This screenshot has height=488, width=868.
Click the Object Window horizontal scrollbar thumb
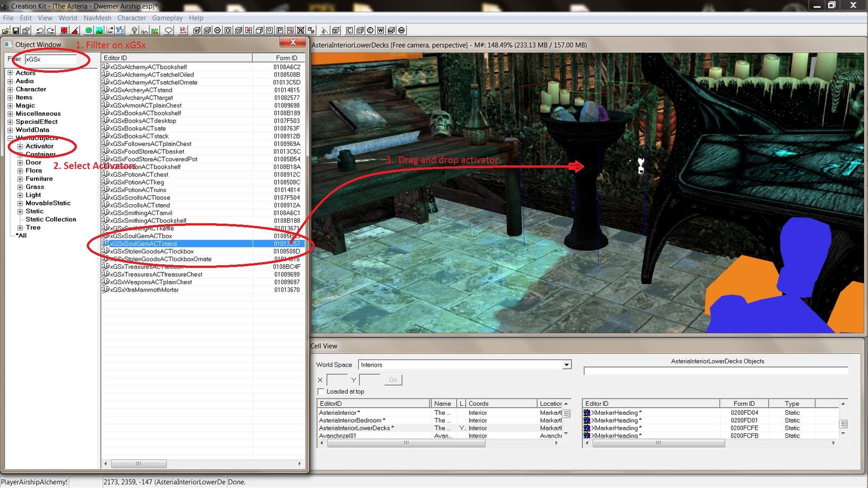pos(139,464)
